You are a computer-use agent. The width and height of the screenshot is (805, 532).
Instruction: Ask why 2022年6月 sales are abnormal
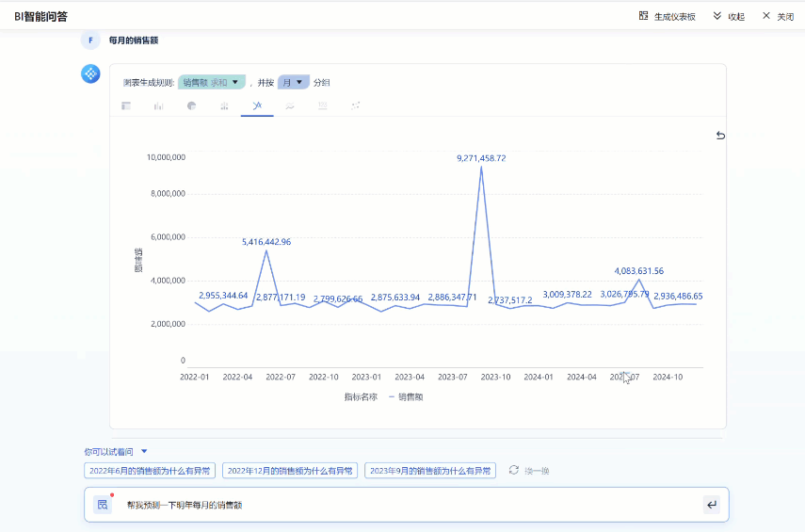point(150,471)
